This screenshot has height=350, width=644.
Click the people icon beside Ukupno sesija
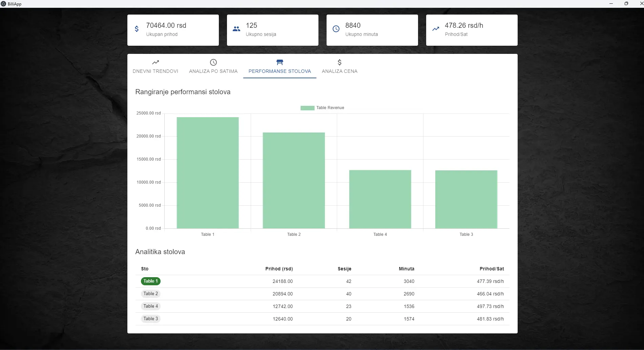tap(236, 29)
